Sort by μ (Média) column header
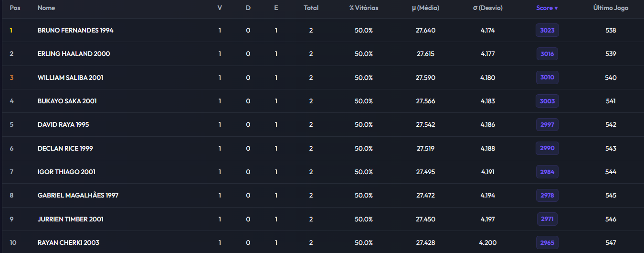 [425, 8]
